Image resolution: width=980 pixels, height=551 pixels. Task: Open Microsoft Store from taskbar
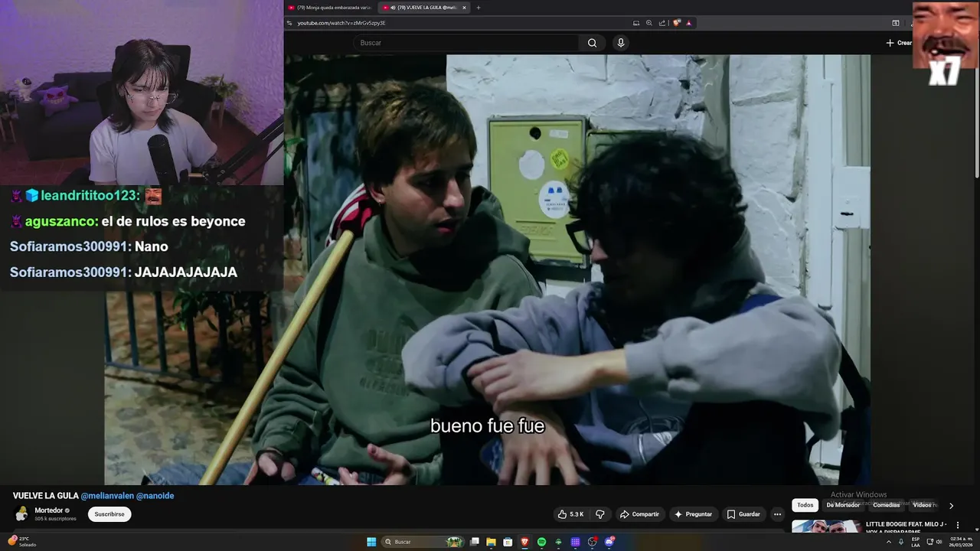tap(508, 542)
